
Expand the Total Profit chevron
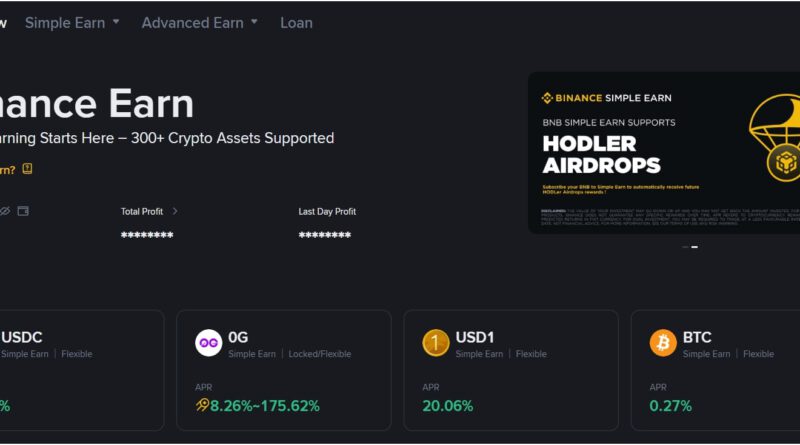click(175, 211)
